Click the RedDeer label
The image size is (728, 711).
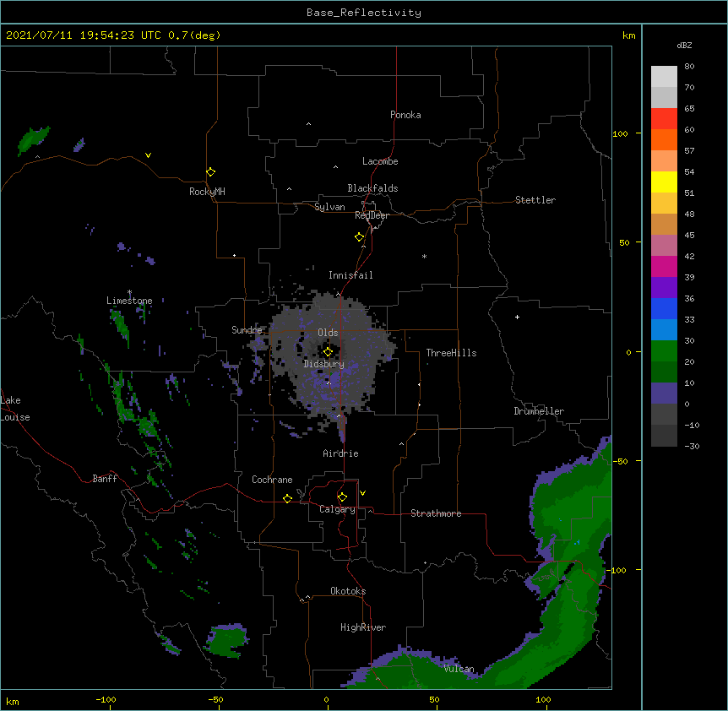372,215
